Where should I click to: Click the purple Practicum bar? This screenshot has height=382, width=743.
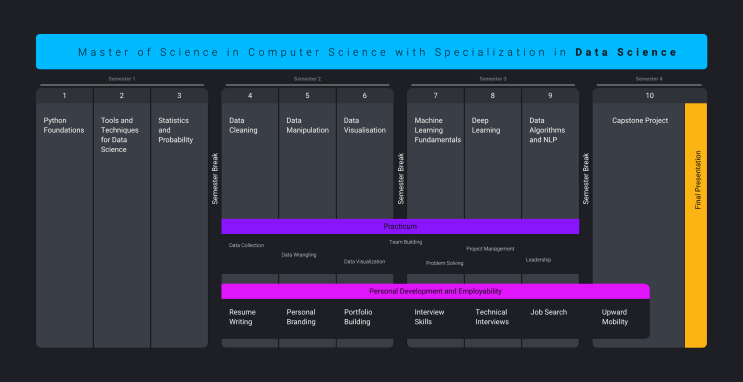pos(400,227)
